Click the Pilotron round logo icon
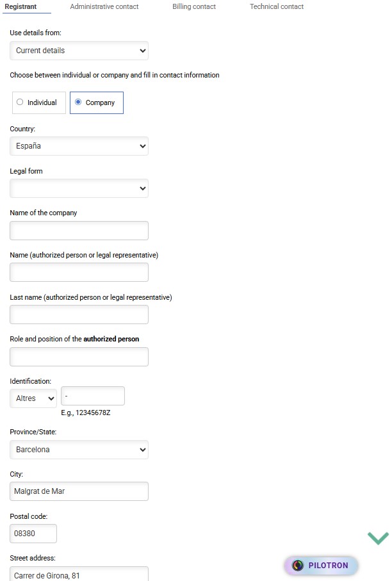392x581 pixels. (x=297, y=566)
